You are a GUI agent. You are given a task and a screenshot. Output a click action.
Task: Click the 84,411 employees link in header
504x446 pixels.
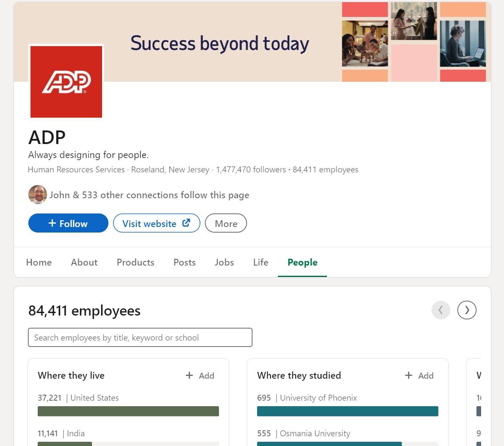point(325,169)
